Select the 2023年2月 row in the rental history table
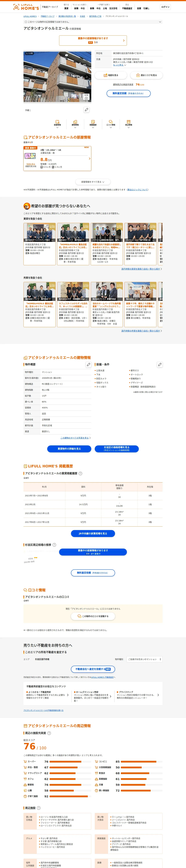This screenshot has height=868, width=186. coord(93,504)
